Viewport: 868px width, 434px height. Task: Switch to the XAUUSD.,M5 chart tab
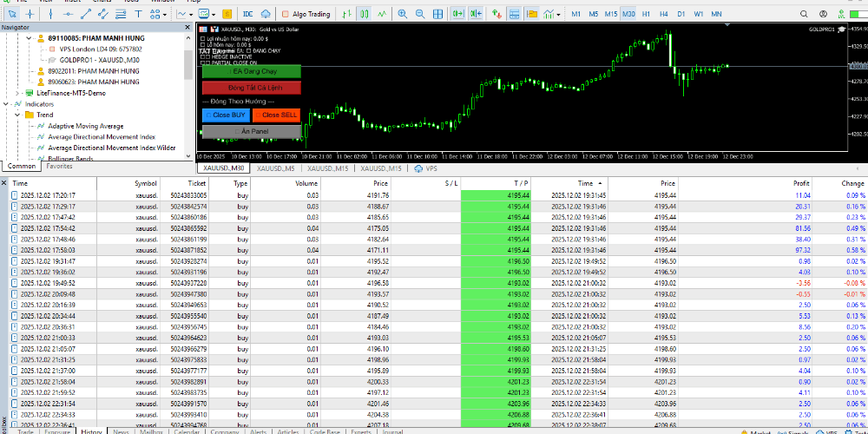coord(275,168)
